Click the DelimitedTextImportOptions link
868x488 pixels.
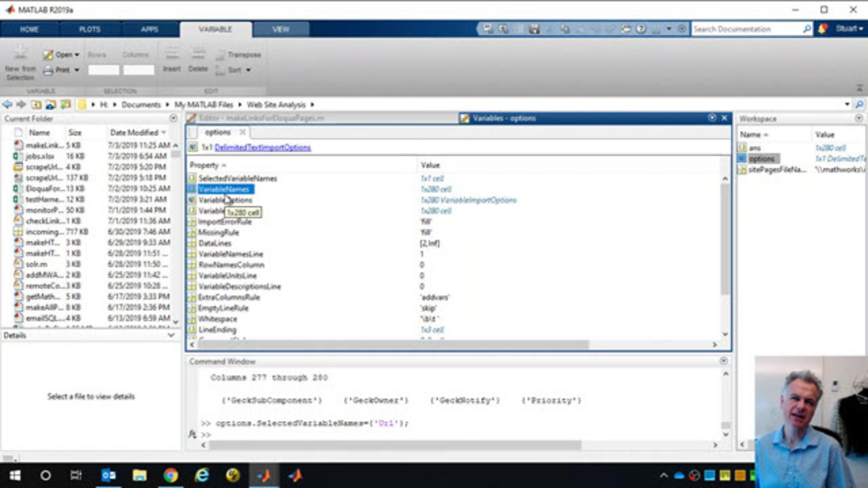click(x=262, y=147)
